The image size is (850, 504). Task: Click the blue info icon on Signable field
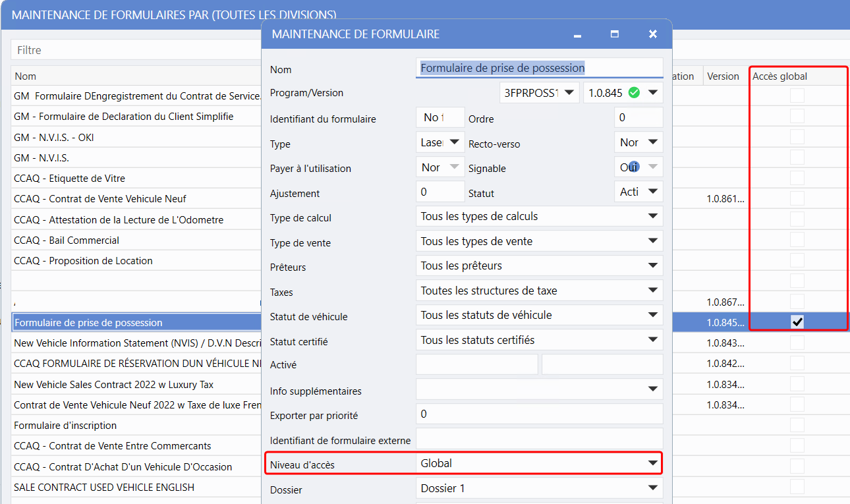tap(635, 166)
